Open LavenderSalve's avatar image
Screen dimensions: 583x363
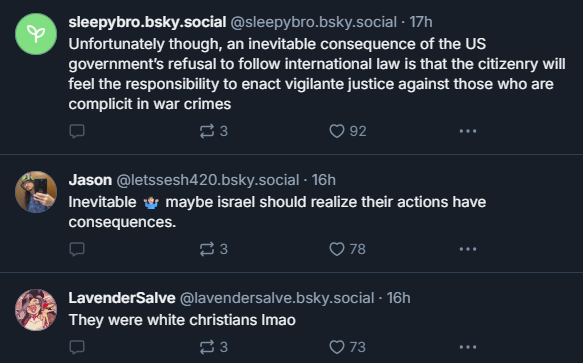click(x=36, y=310)
